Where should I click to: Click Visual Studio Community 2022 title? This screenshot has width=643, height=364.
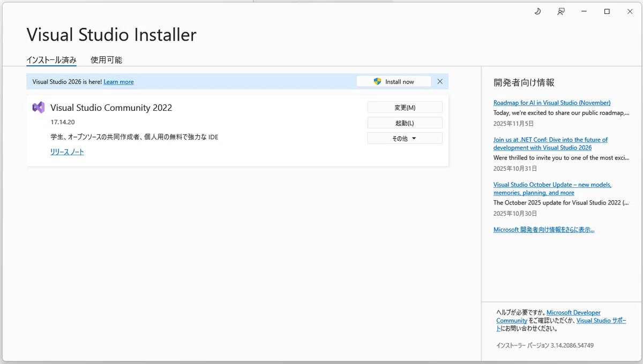click(x=111, y=108)
